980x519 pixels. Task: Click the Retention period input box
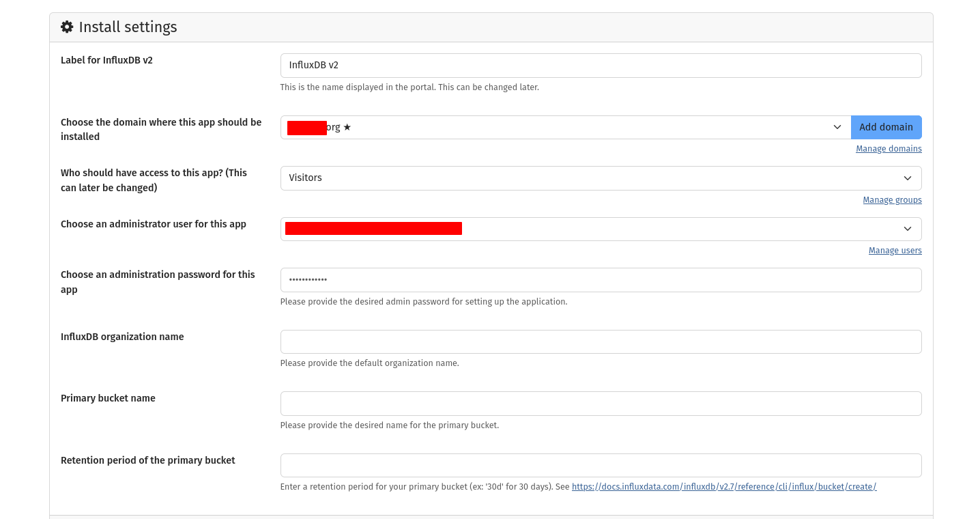click(601, 466)
